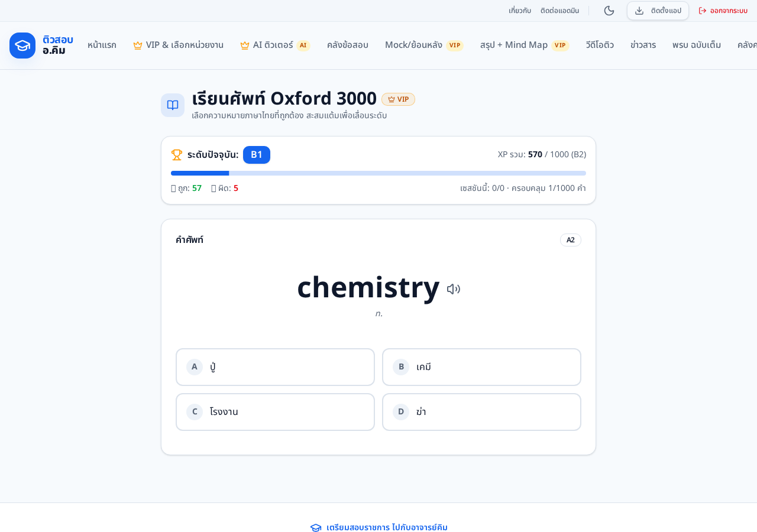This screenshot has height=532, width=757.
Task: Open พรบ ฉบับเต็ม menu item
Action: pyautogui.click(x=697, y=45)
